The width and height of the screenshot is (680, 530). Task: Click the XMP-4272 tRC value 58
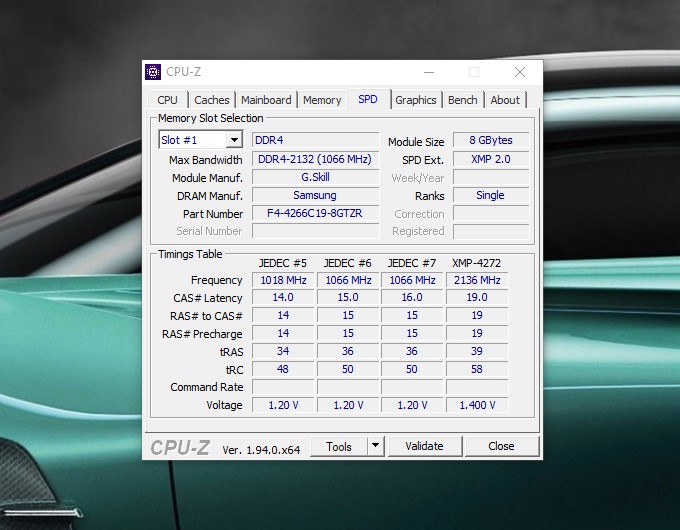pyautogui.click(x=477, y=369)
